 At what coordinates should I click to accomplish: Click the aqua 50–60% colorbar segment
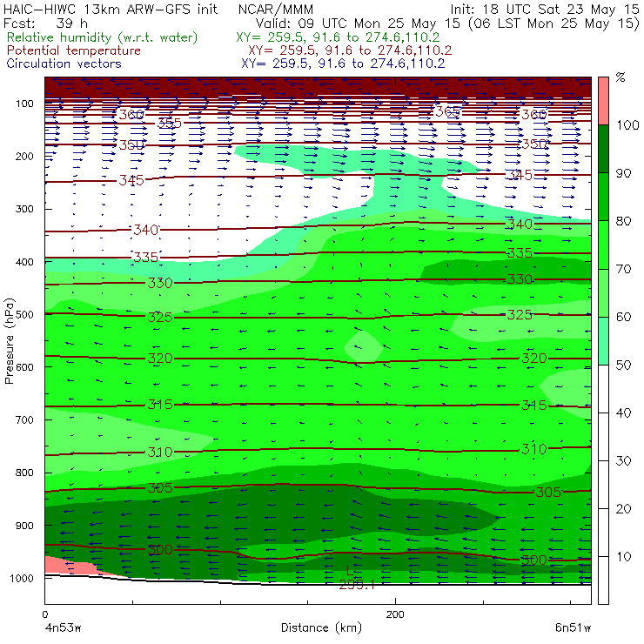tap(603, 341)
